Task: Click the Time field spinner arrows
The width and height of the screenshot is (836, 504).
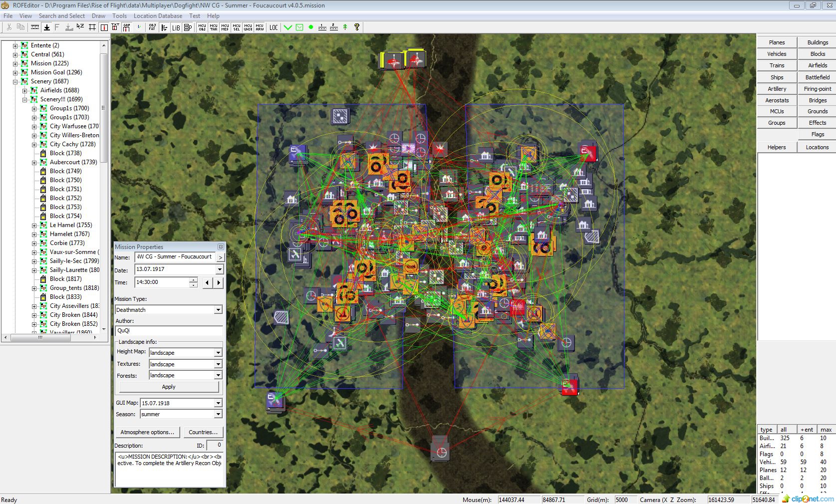Action: point(194,282)
